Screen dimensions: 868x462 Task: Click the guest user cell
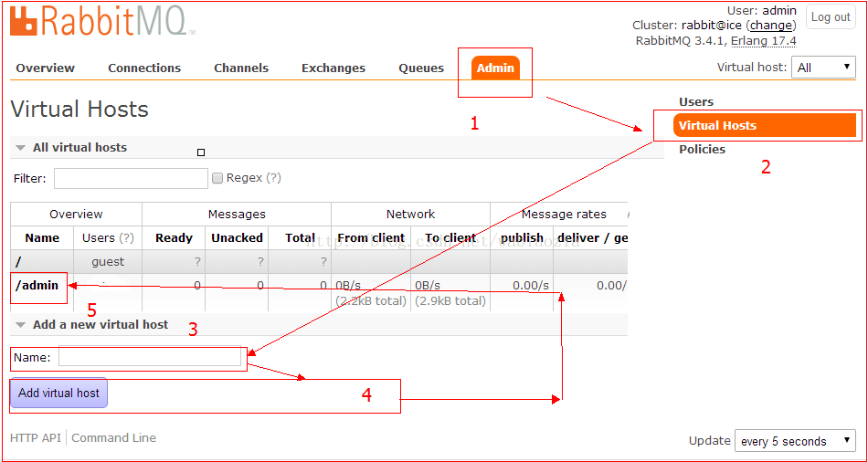108,261
